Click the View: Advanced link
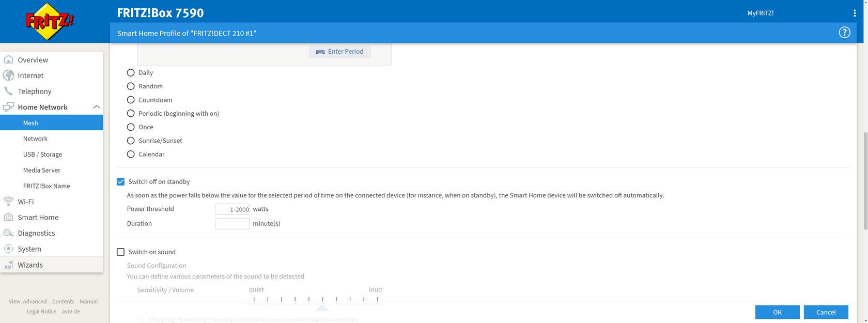 coord(27,301)
